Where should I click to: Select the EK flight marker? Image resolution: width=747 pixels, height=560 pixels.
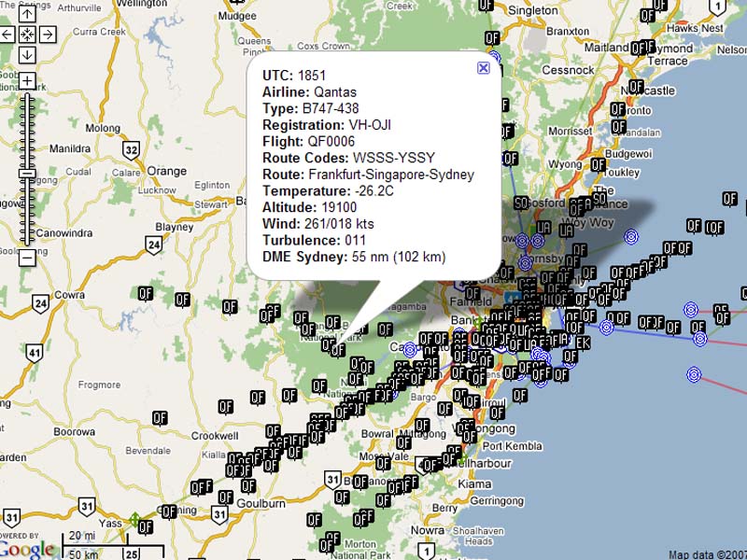(x=583, y=343)
